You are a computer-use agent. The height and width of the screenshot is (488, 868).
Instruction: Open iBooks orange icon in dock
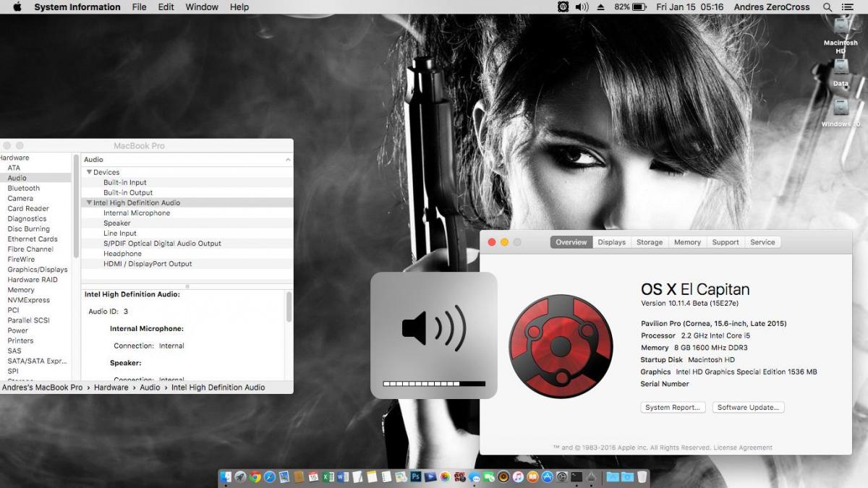(x=532, y=477)
